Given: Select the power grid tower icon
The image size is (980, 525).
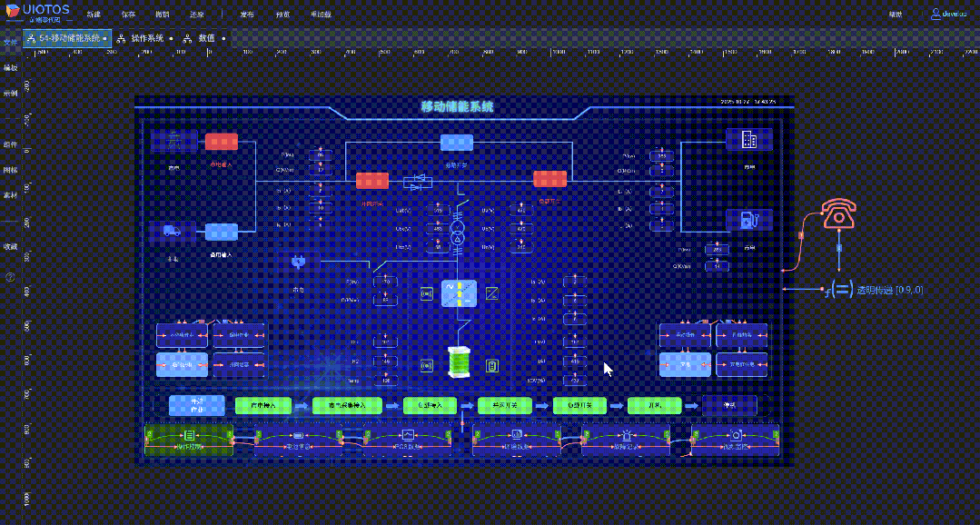Looking at the screenshot, I should click(174, 142).
